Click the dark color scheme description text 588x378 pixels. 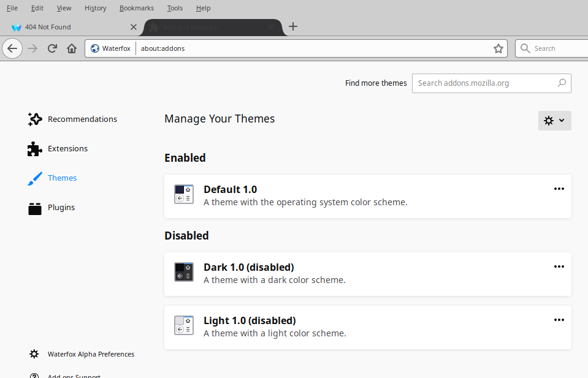coord(275,280)
